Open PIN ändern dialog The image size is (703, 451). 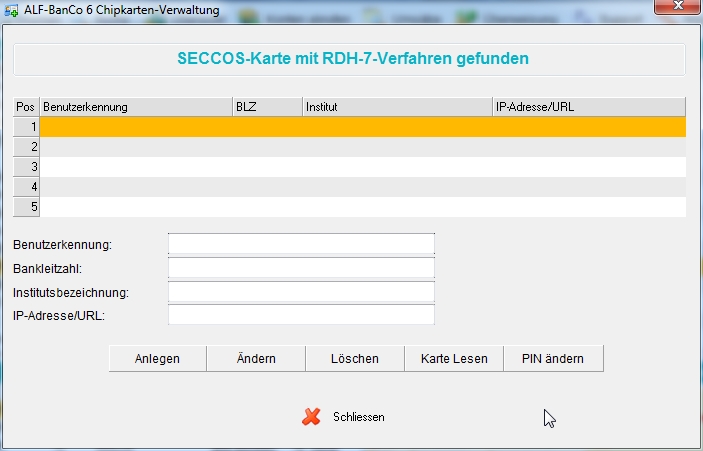[x=553, y=358]
